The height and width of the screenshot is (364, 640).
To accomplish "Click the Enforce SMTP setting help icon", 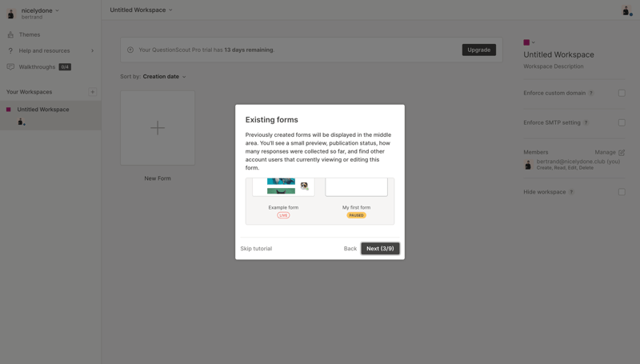I will pos(586,122).
